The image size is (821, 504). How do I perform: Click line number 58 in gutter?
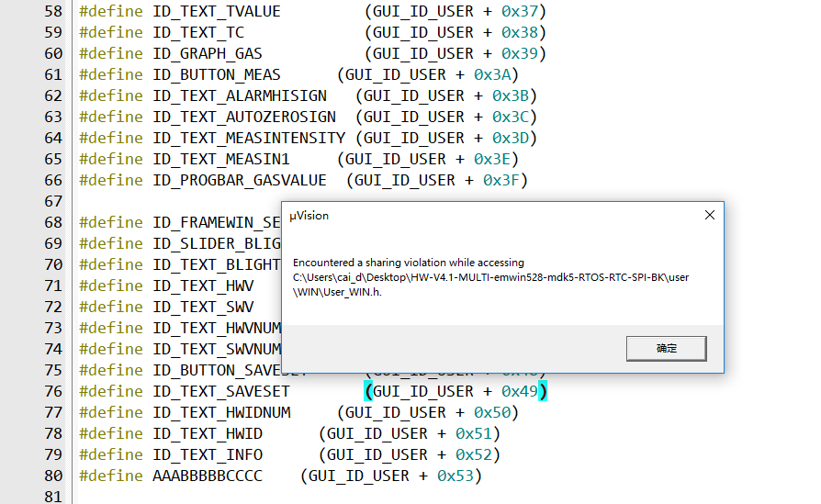pos(53,12)
